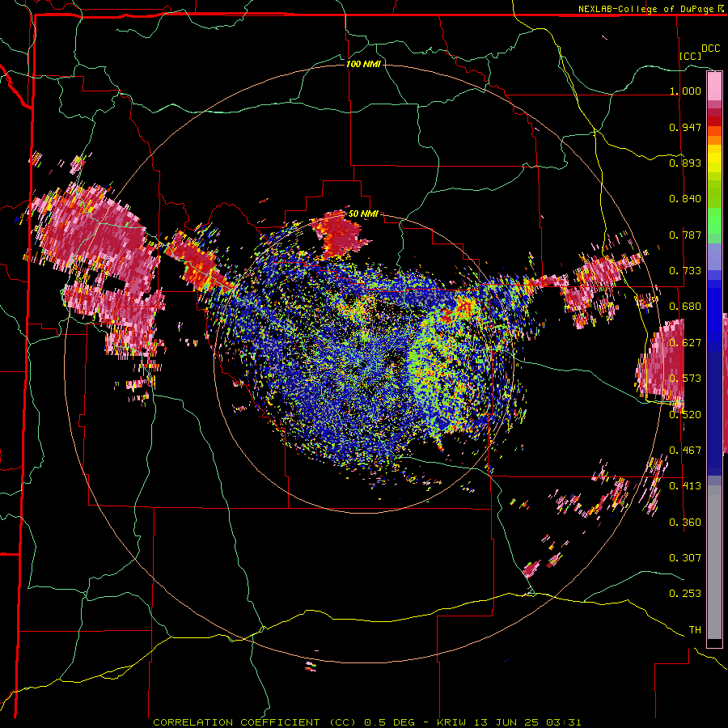Image resolution: width=728 pixels, height=728 pixels.
Task: Click the 0.893 scale value
Action: 685,163
